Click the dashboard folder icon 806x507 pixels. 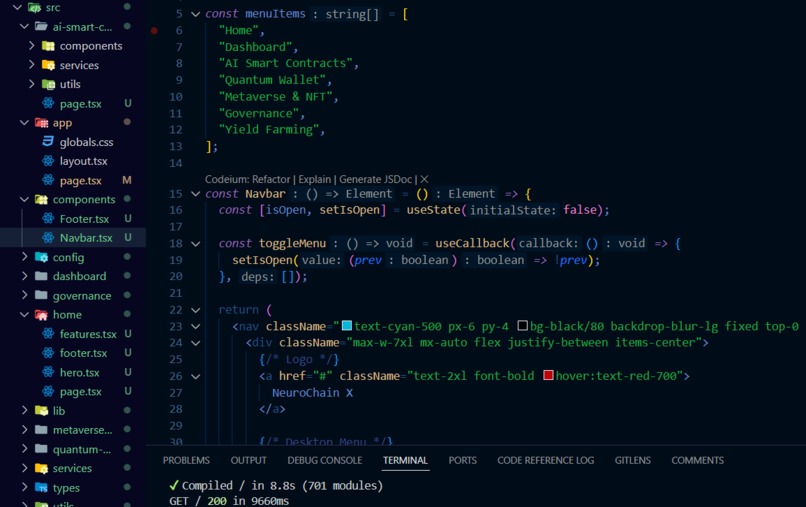point(41,276)
